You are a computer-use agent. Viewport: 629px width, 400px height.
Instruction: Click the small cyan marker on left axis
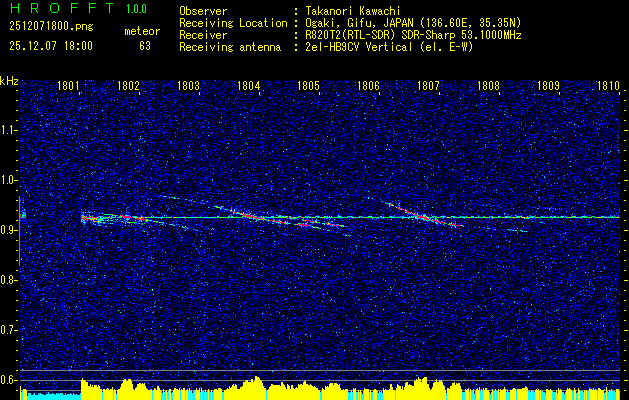click(x=23, y=214)
